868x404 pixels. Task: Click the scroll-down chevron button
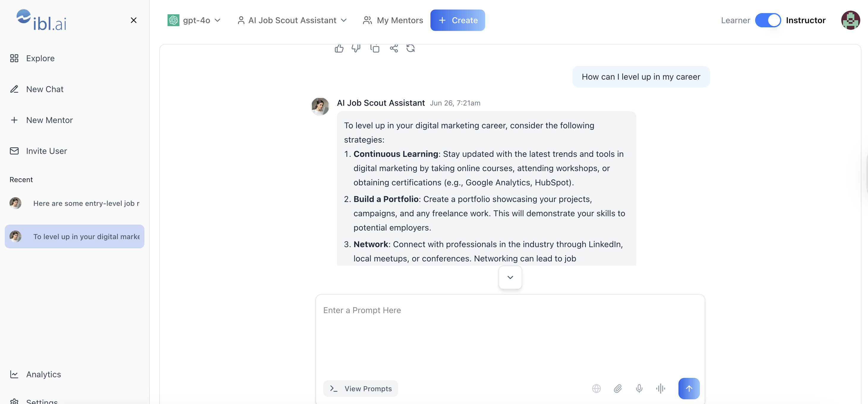tap(510, 277)
